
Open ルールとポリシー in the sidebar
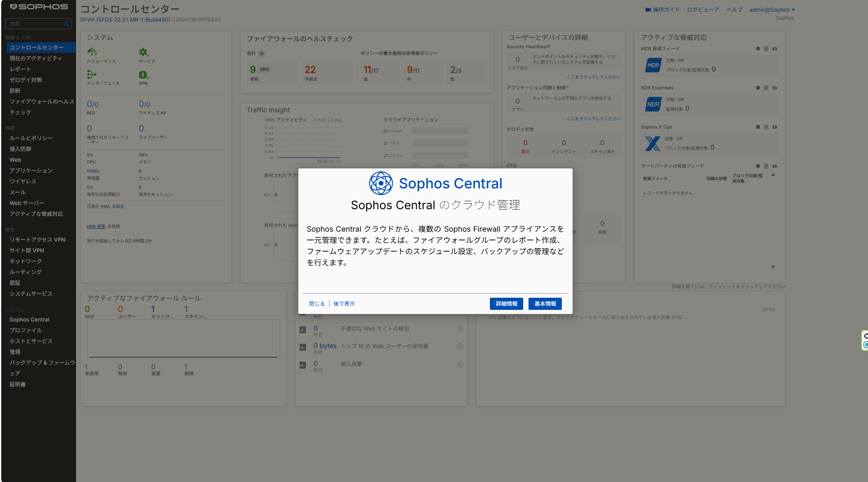31,138
